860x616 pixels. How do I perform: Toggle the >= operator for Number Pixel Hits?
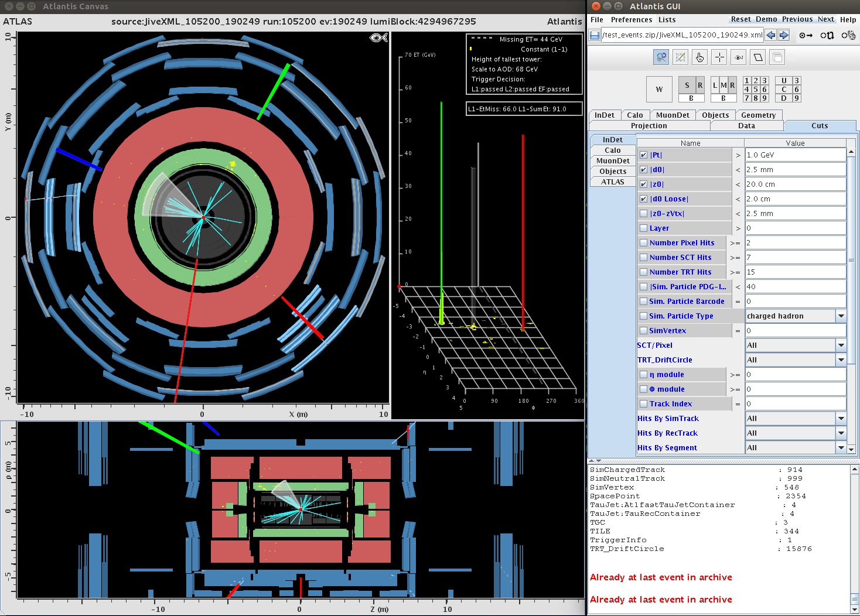click(x=735, y=243)
